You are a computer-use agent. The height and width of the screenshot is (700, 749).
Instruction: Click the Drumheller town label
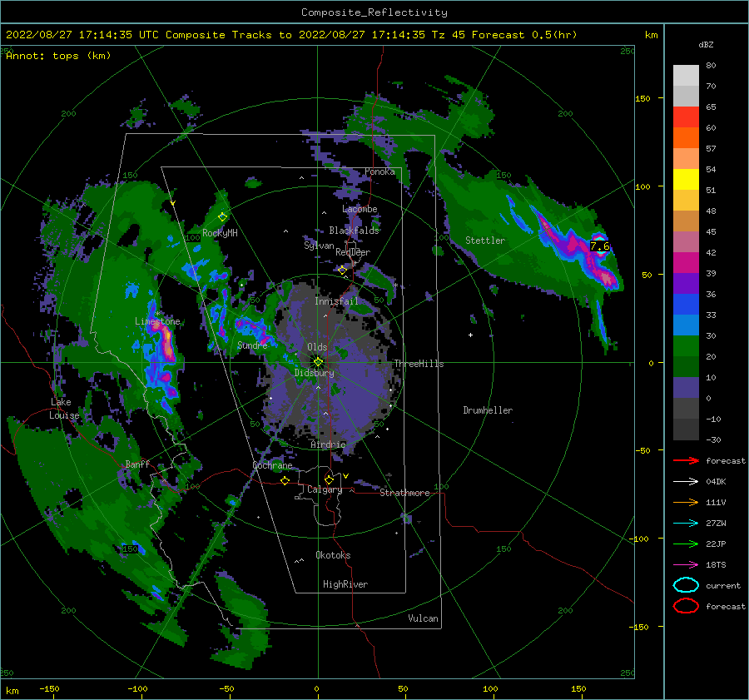(x=488, y=410)
